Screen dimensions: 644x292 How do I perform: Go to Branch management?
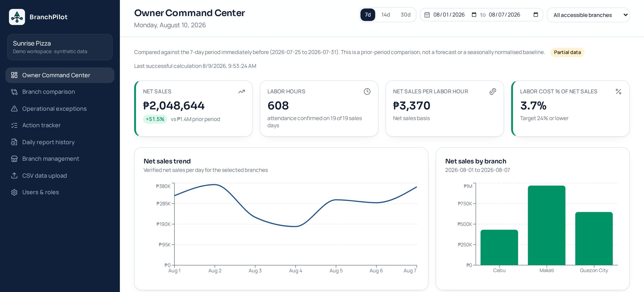pos(60,159)
